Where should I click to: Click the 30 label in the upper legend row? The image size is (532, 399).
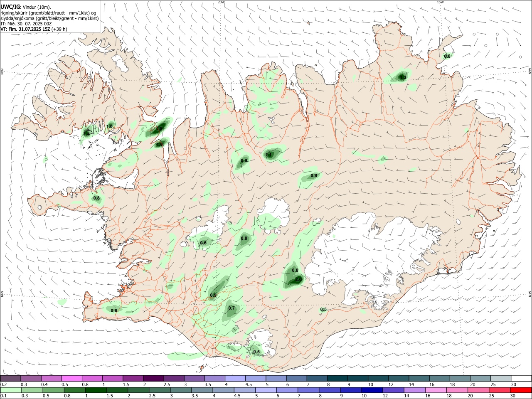coord(513,384)
